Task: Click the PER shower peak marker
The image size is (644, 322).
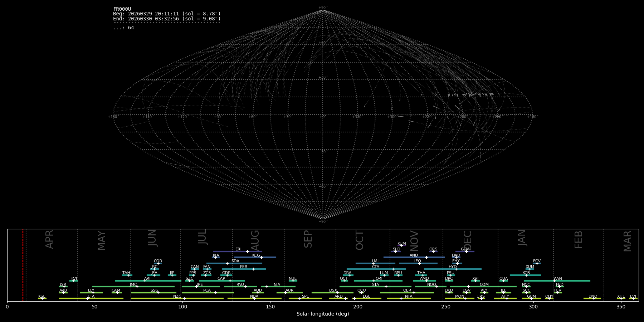Action: click(253, 269)
